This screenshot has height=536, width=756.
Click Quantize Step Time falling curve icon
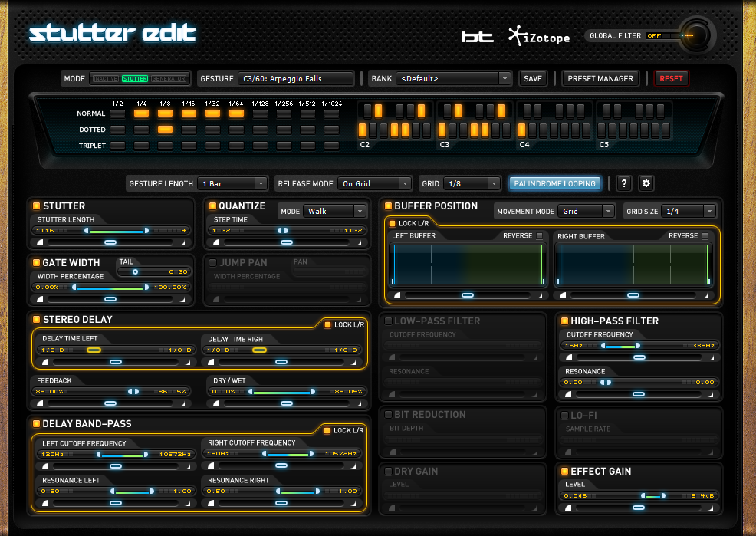tap(359, 243)
